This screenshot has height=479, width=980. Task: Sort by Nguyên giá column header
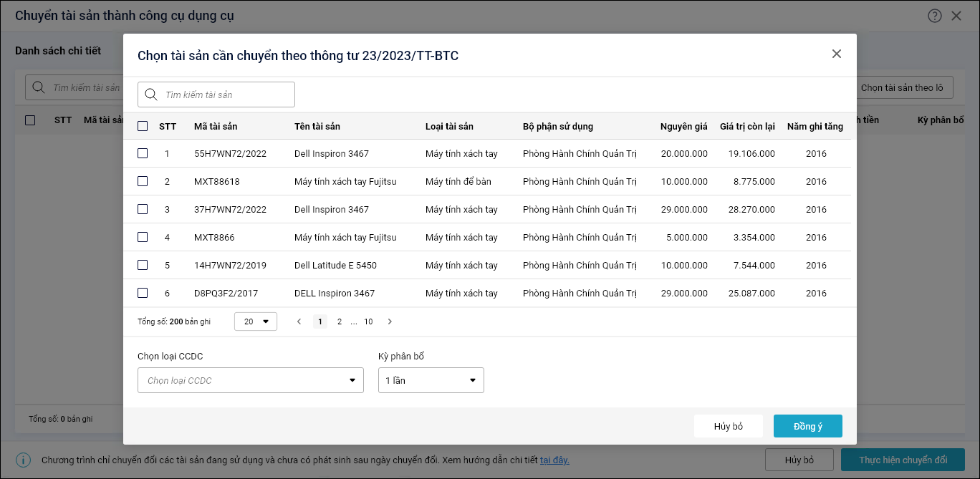[683, 126]
